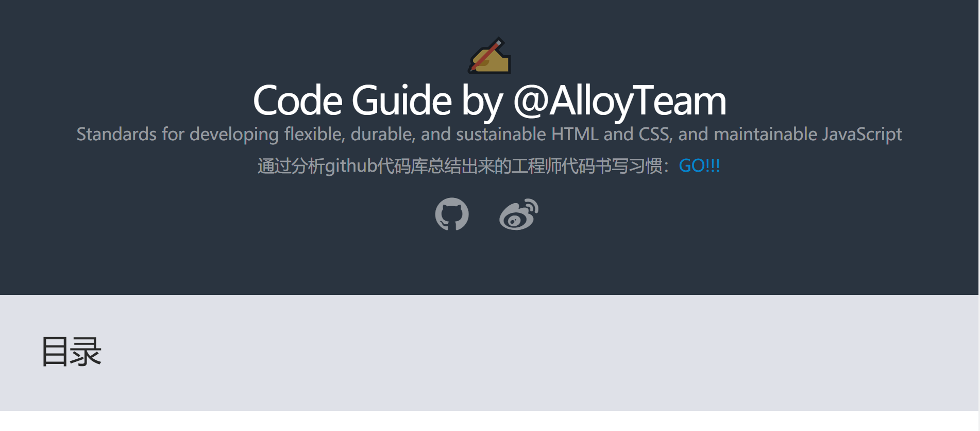Screen dimensions: 980x431
Task: Click the "Code Guide by @AlloyTeam" title
Action: tap(489, 101)
